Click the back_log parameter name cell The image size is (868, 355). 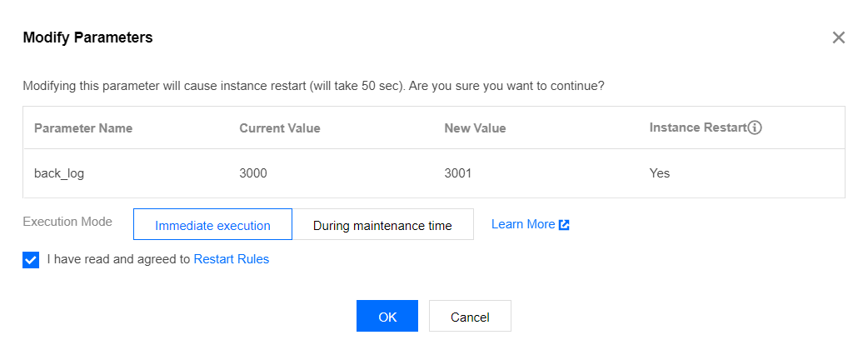pos(59,173)
